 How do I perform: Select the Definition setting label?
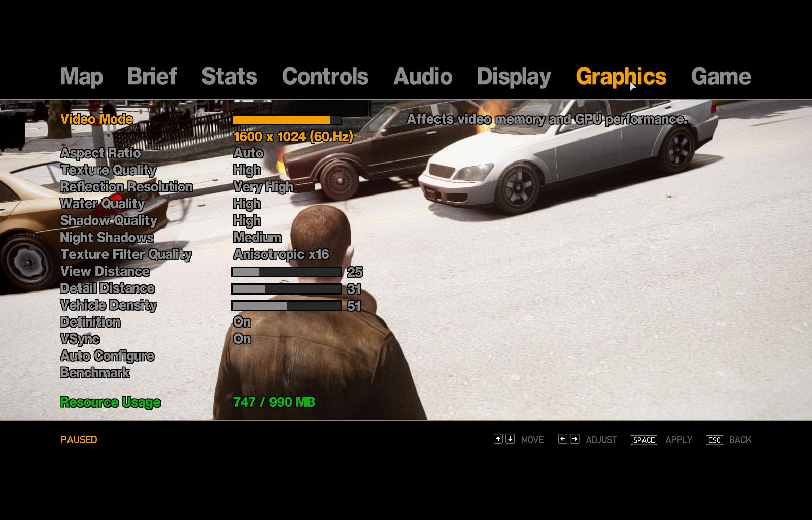click(x=90, y=322)
